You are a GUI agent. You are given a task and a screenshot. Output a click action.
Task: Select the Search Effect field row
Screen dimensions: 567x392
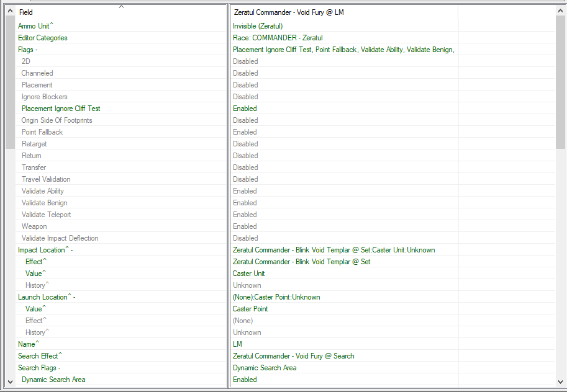coord(120,356)
